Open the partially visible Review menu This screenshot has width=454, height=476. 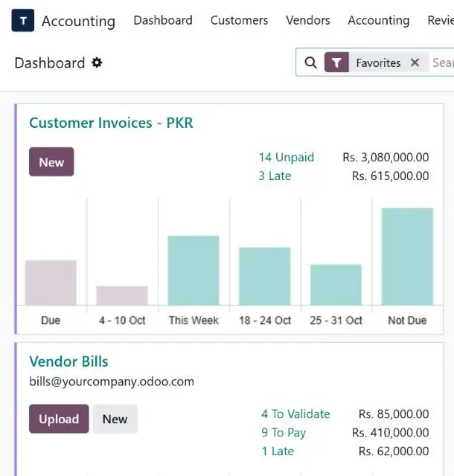tap(441, 20)
